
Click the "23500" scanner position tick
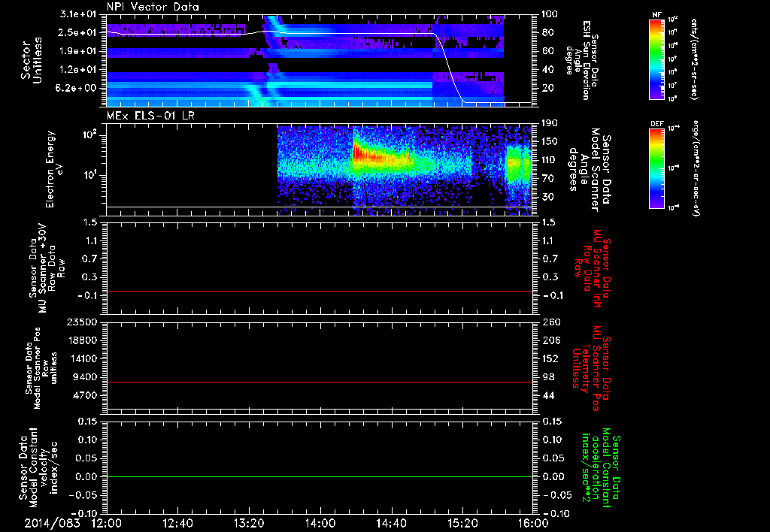[x=83, y=322]
